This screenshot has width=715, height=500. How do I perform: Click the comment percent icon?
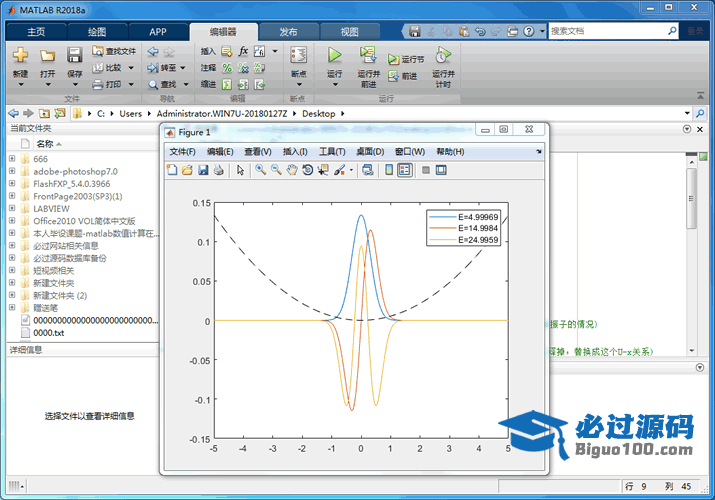(x=227, y=68)
